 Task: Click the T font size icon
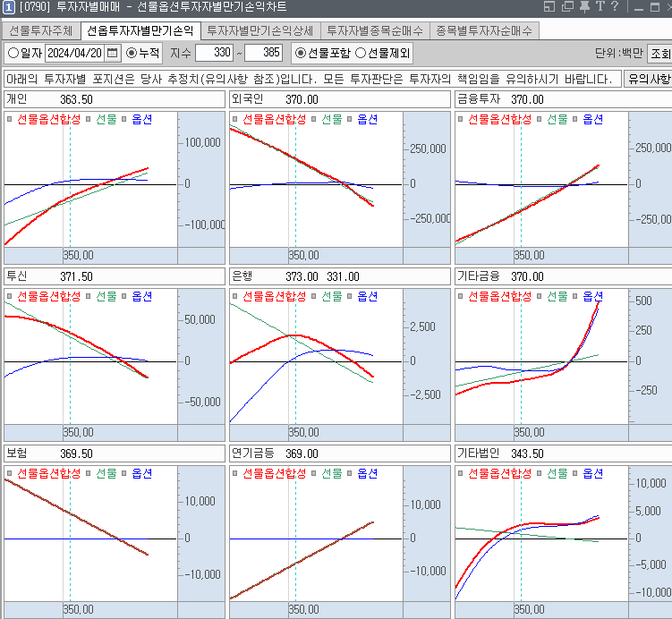pyautogui.click(x=599, y=8)
